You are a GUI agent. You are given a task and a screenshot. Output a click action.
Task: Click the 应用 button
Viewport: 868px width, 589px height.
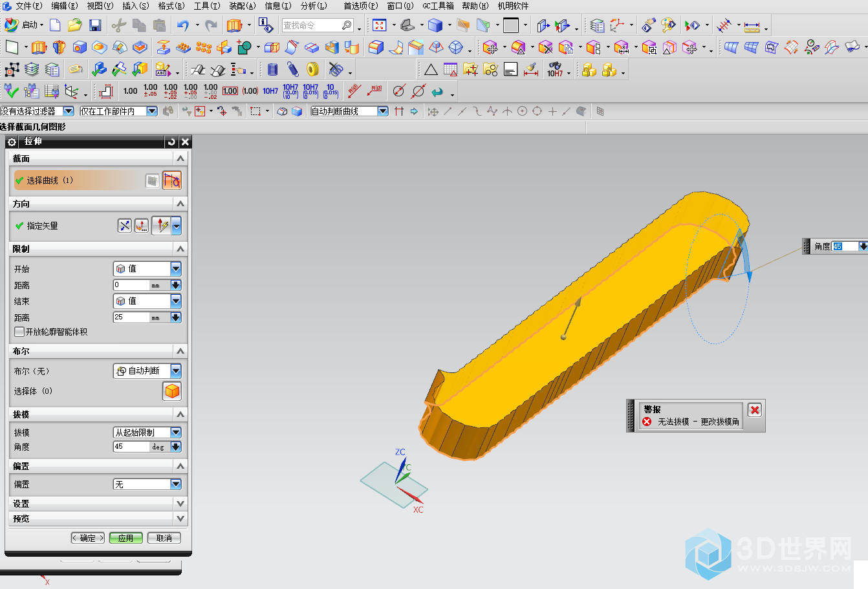tap(125, 538)
